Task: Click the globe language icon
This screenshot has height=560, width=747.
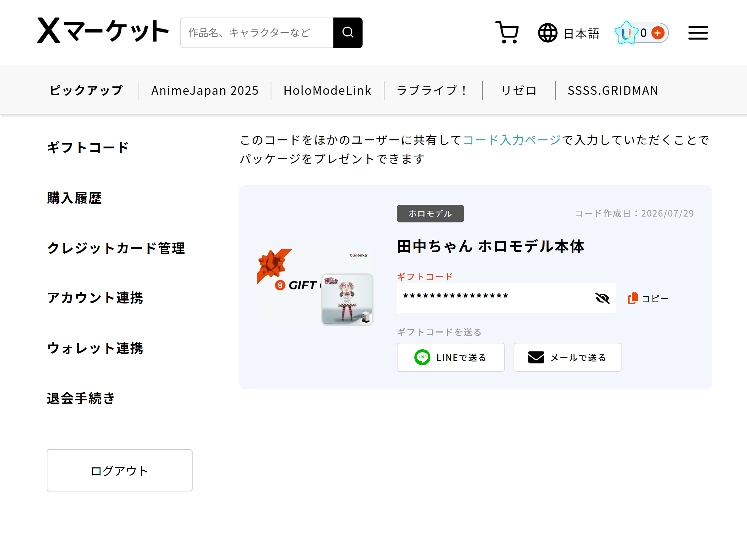Action: point(548,33)
